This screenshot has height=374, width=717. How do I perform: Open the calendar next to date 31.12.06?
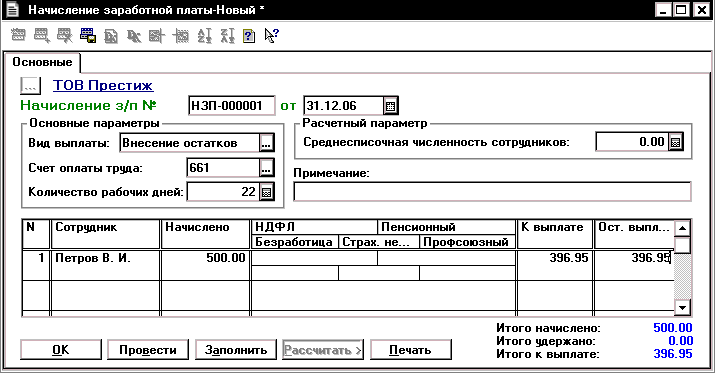click(x=390, y=106)
